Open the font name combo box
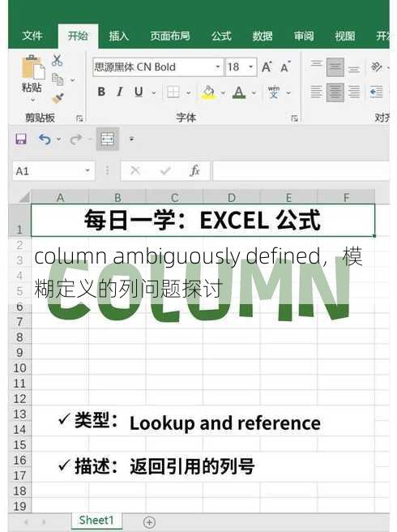 (158, 66)
